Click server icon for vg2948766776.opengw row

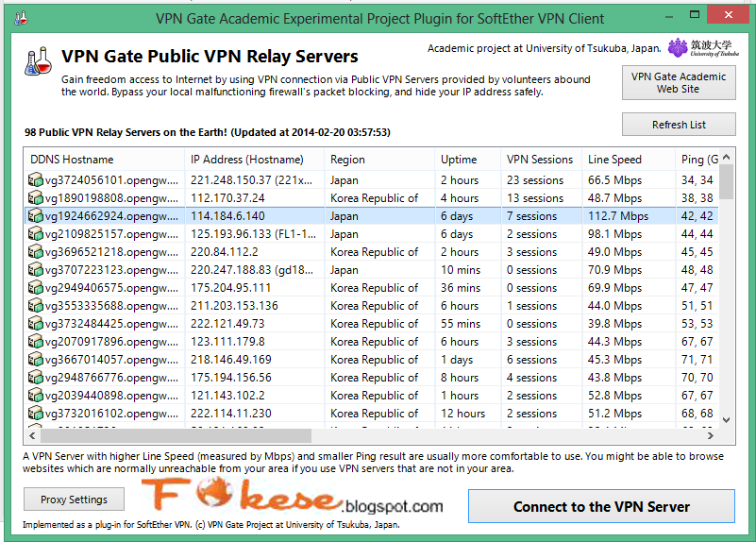35,378
